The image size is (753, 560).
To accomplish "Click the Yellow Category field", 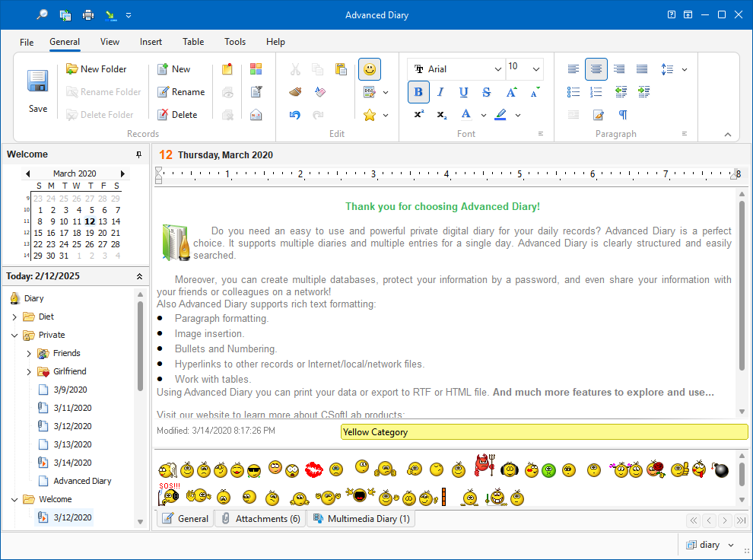I will pos(544,432).
